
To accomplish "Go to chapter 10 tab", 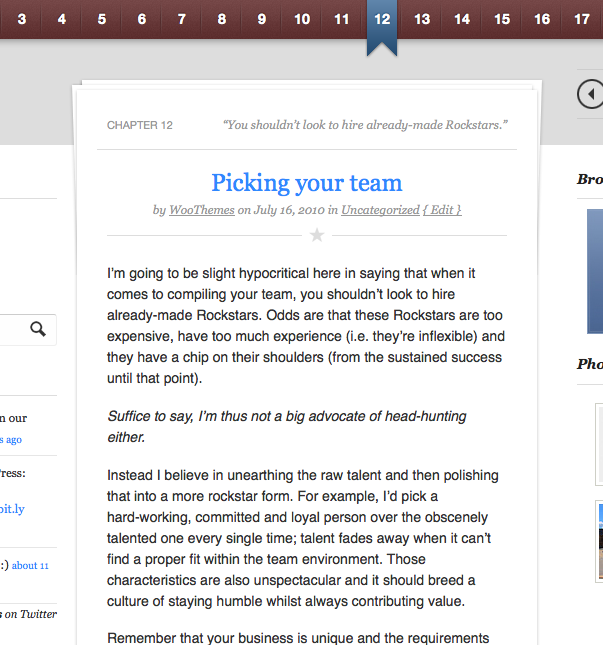I will (302, 19).
